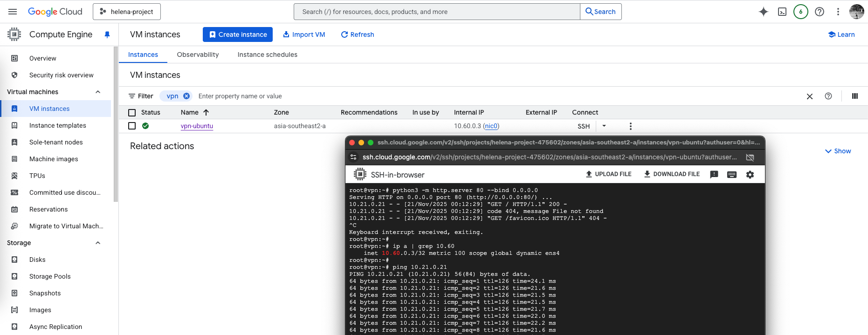Switch to the Instance schedules tab
Viewport: 868px width, 335px height.
point(267,55)
